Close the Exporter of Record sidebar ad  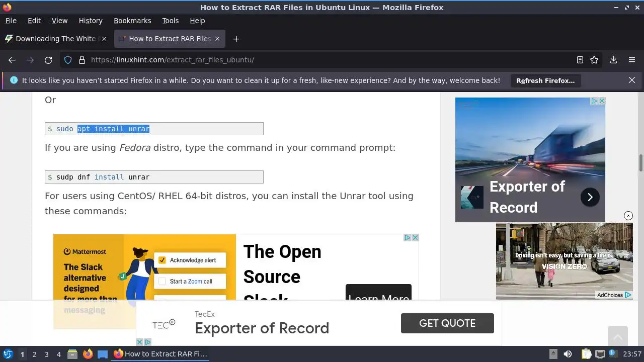point(602,101)
